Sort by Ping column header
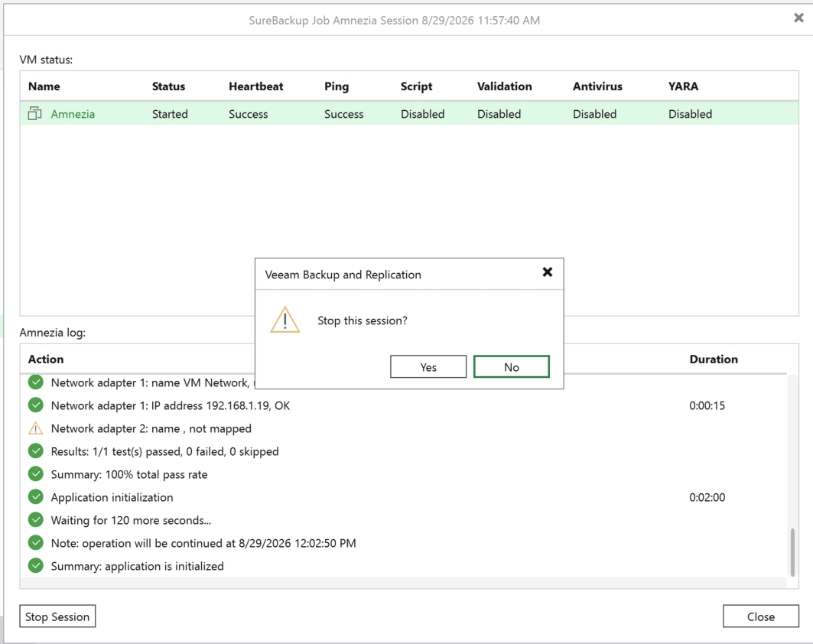 tap(337, 86)
